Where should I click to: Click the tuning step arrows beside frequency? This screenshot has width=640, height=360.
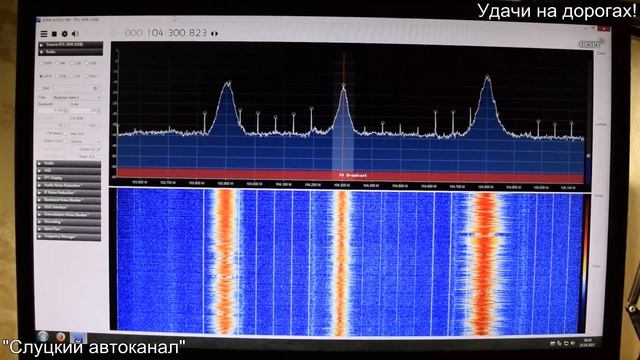[x=214, y=33]
